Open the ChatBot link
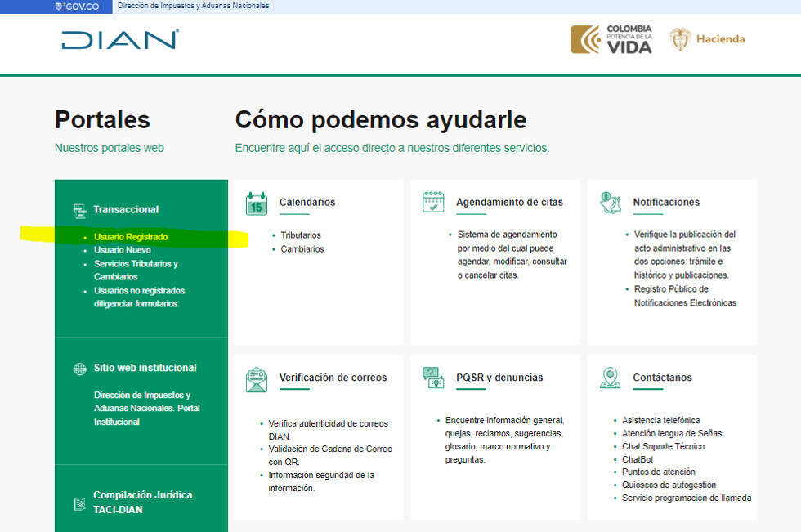 pos(638,459)
